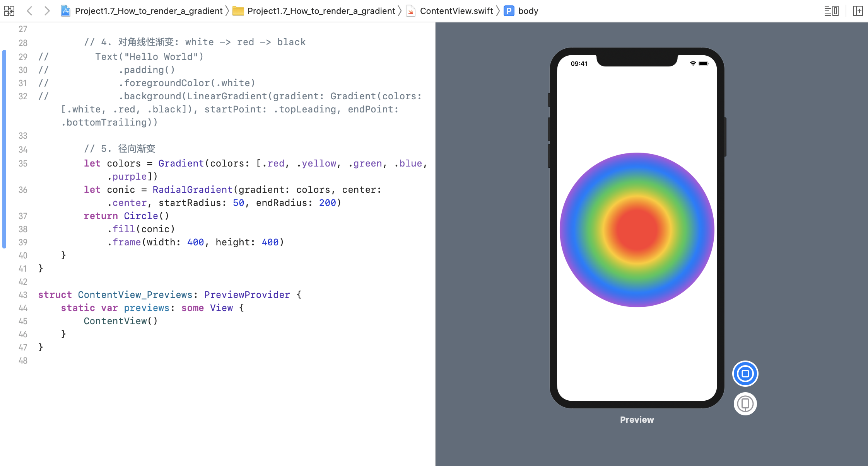
Task: Click the commented Text("Hello World") line
Action: point(149,57)
